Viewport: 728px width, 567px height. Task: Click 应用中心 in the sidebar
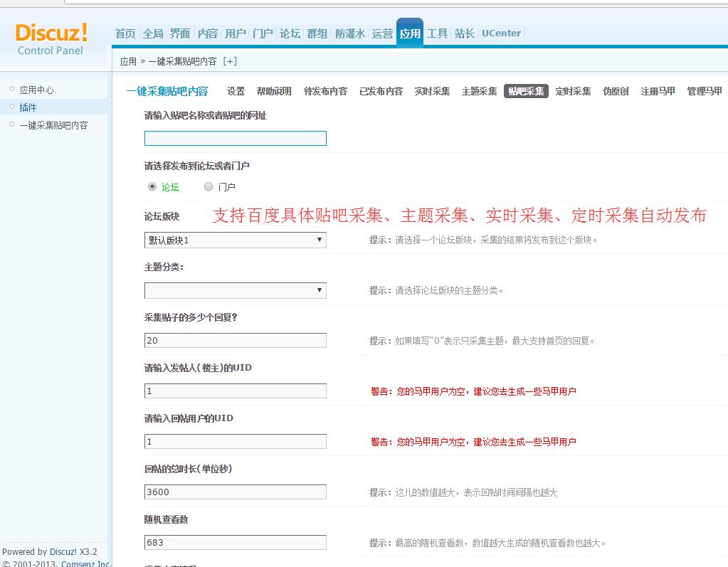coord(36,90)
